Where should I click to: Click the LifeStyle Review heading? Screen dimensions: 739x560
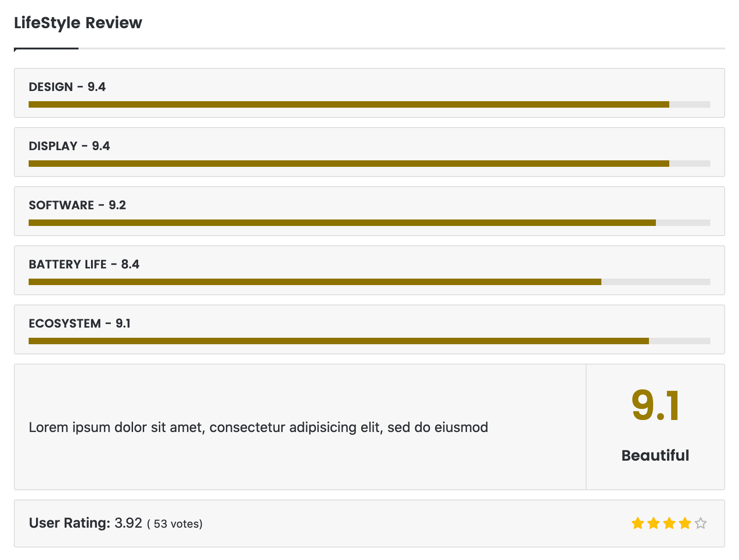pyautogui.click(x=78, y=23)
